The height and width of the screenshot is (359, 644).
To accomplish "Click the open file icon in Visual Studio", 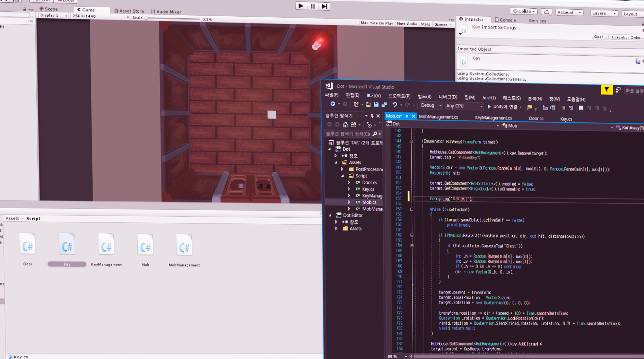I will click(x=368, y=105).
